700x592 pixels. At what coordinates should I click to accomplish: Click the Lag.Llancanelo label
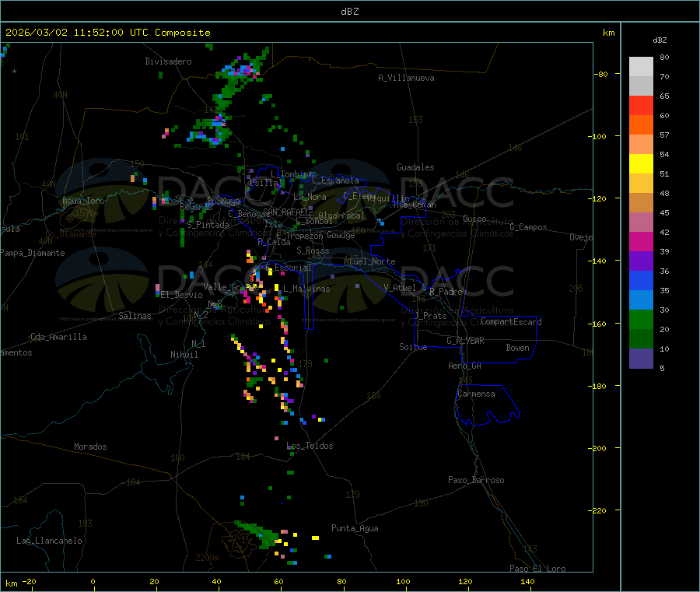click(x=49, y=541)
